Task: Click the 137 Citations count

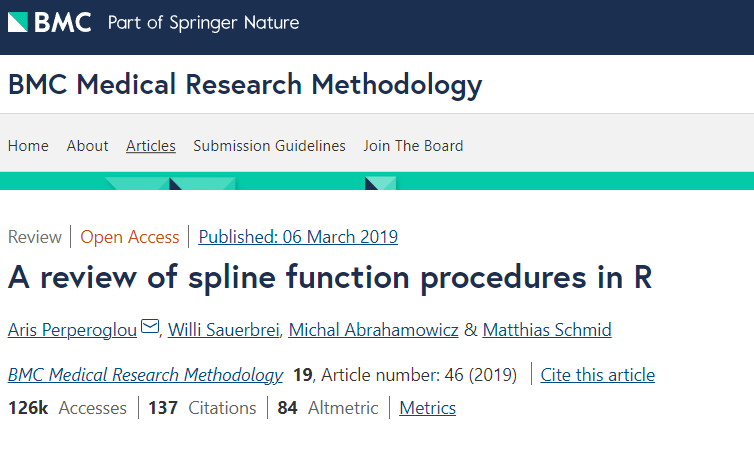Action: tap(202, 408)
